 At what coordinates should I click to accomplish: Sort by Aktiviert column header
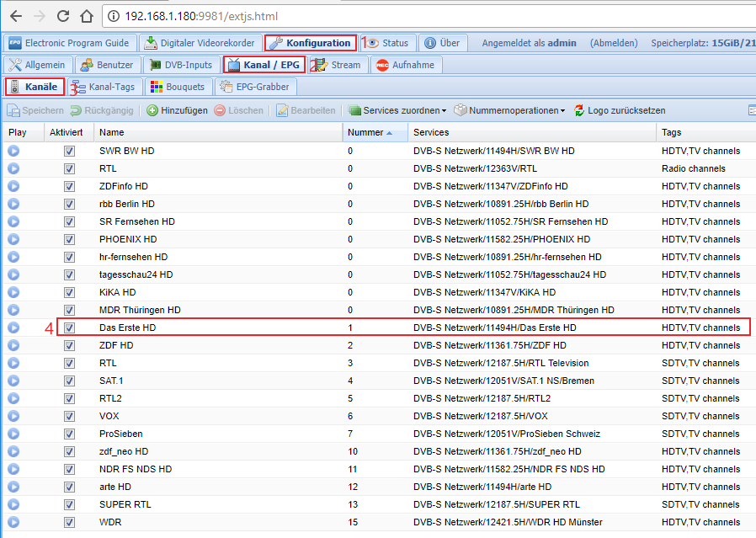pyautogui.click(x=68, y=132)
